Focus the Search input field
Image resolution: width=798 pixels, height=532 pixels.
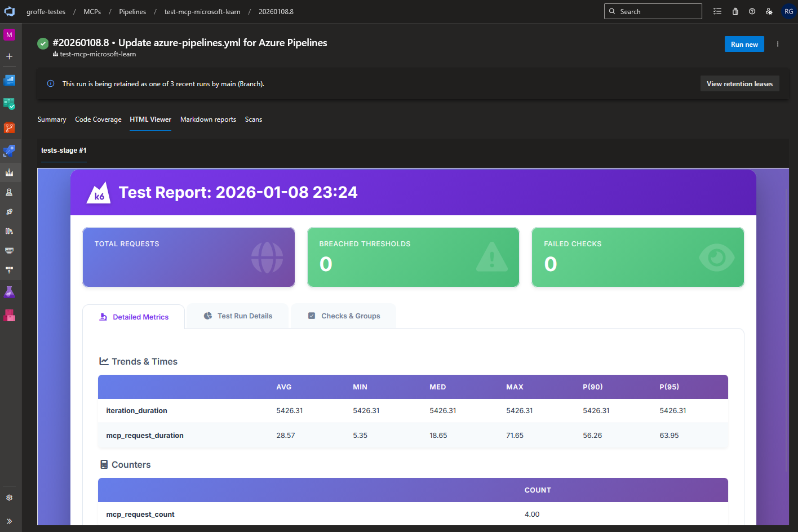point(653,11)
